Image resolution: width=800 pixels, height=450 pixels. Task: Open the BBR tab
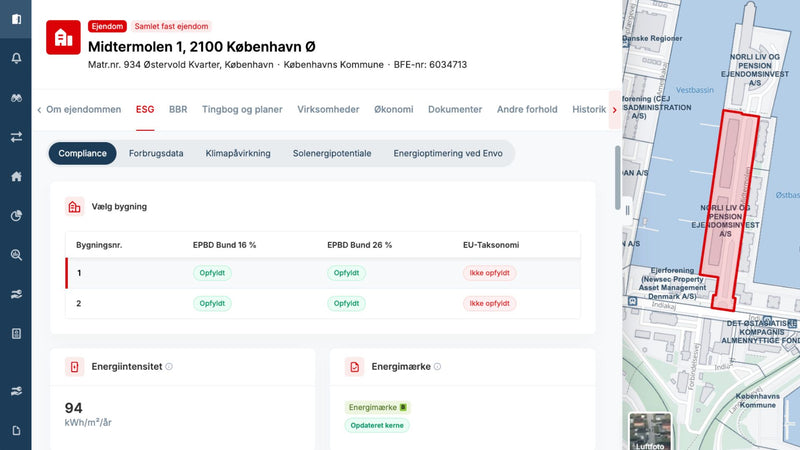pos(178,109)
